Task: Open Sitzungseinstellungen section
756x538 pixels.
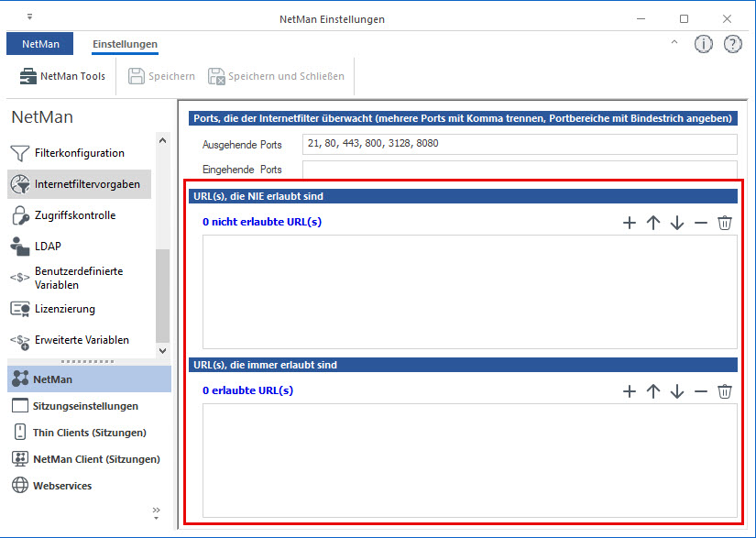Action: 85,406
